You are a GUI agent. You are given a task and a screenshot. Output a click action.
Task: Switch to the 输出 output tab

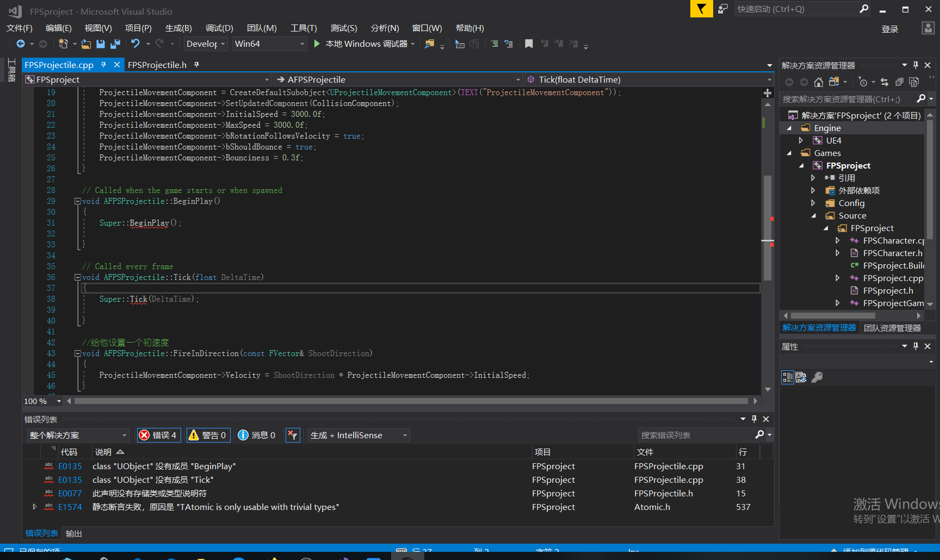click(74, 533)
